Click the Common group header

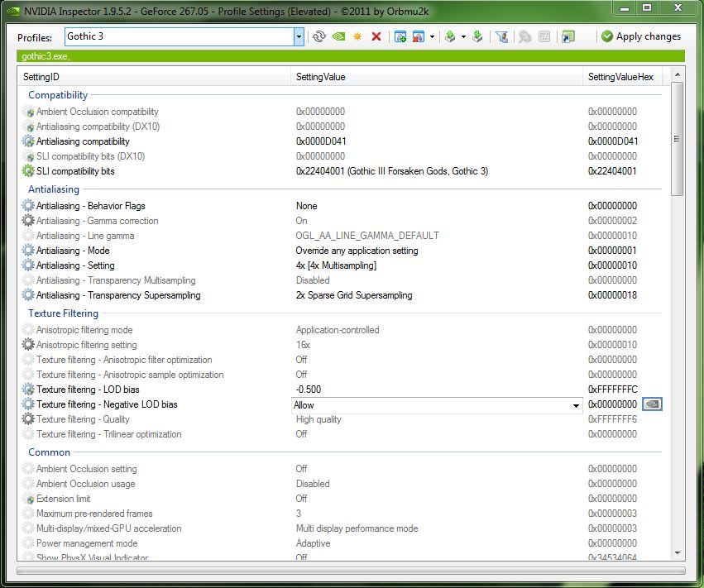pos(49,452)
